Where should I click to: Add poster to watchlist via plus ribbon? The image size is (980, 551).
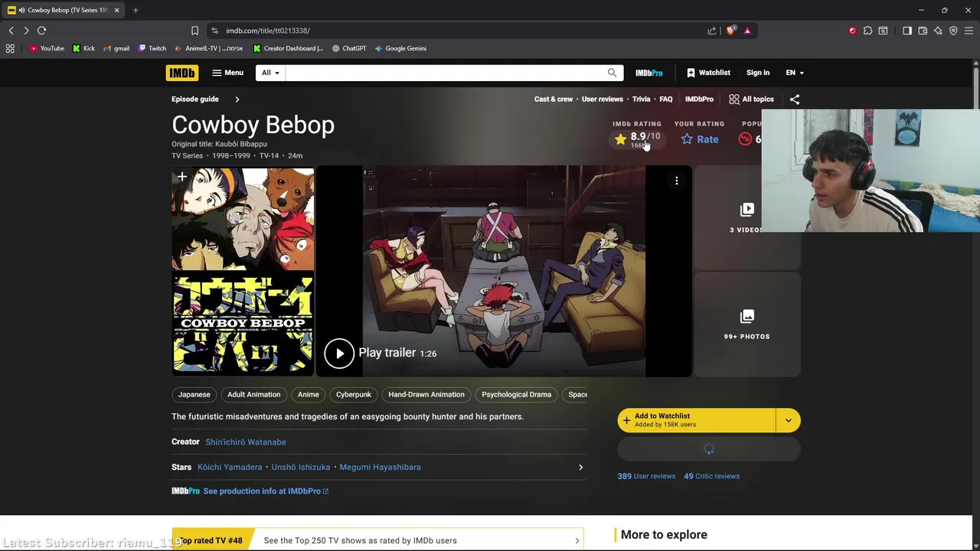coord(182,178)
